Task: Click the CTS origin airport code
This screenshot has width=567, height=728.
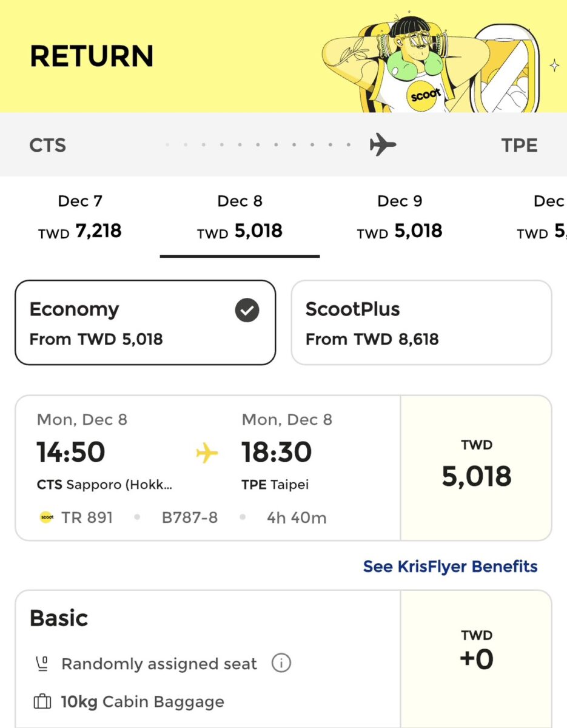Action: (48, 146)
